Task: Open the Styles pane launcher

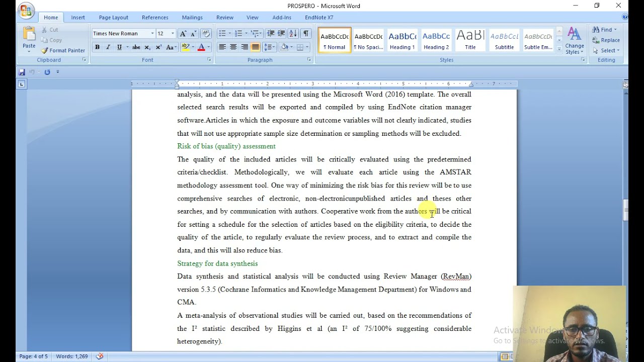Action: point(583,60)
